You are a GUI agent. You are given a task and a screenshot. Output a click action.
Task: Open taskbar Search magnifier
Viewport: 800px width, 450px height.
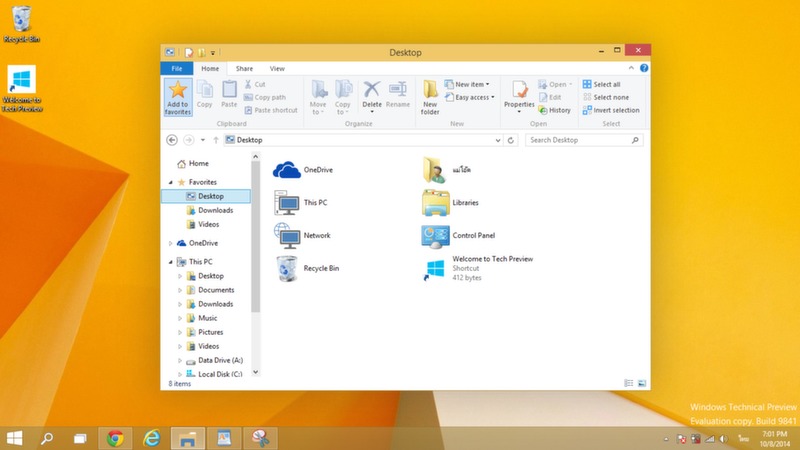[47, 438]
